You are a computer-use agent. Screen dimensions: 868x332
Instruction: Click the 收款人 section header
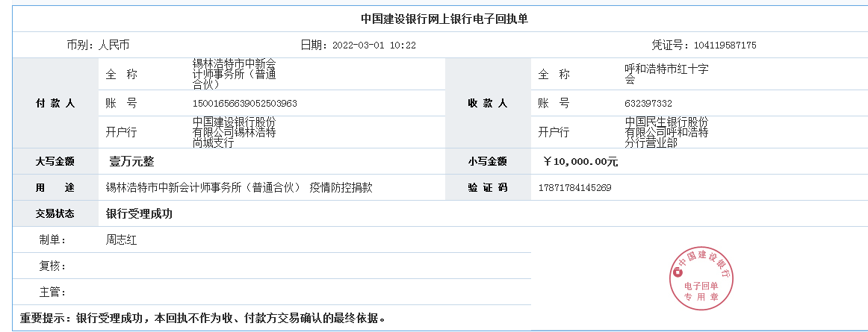coord(488,104)
